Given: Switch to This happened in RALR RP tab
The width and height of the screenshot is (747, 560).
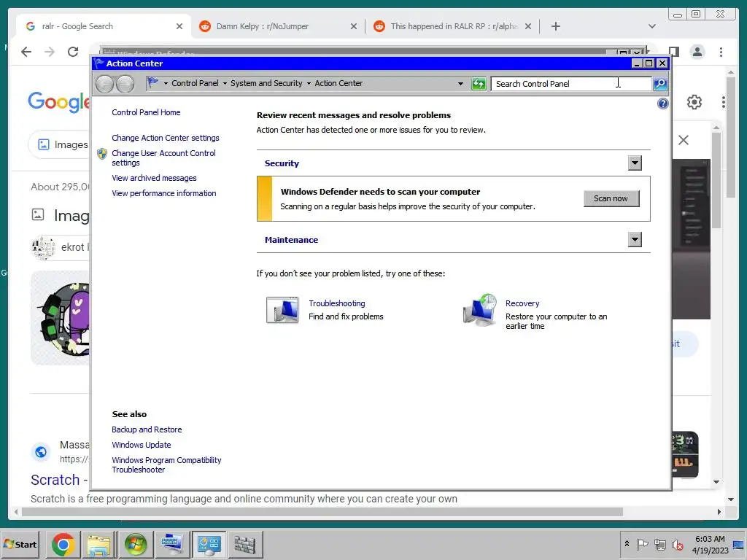Looking at the screenshot, I should tap(452, 26).
